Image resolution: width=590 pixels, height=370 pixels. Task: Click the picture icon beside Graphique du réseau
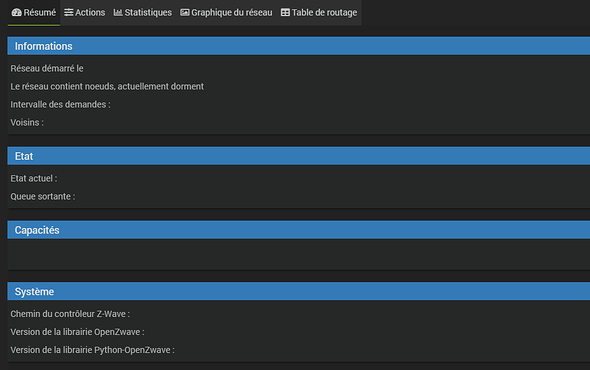pos(185,12)
